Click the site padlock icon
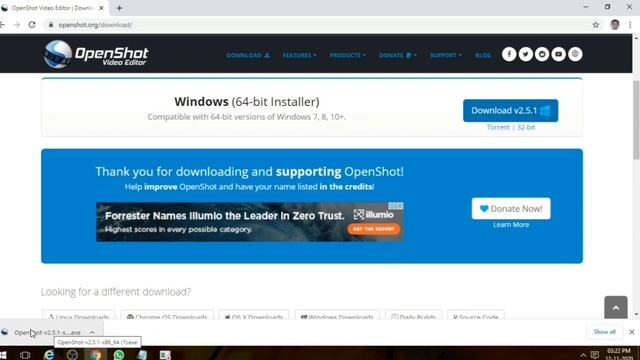Screen dimensions: 640x360 click(x=51, y=25)
